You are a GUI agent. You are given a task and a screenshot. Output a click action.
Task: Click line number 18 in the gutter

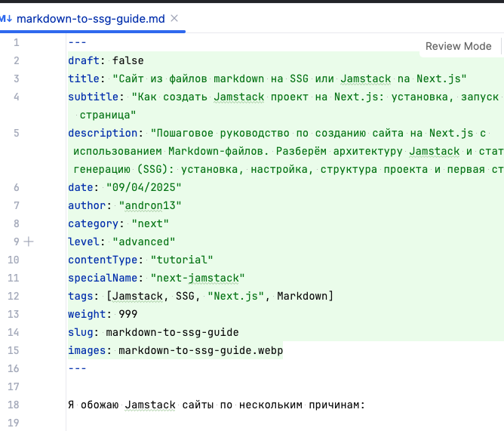pos(15,405)
